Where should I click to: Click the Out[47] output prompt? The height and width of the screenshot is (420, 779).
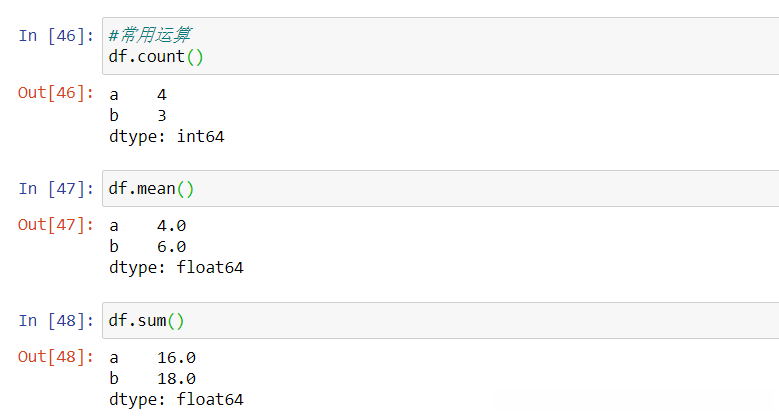click(x=56, y=225)
